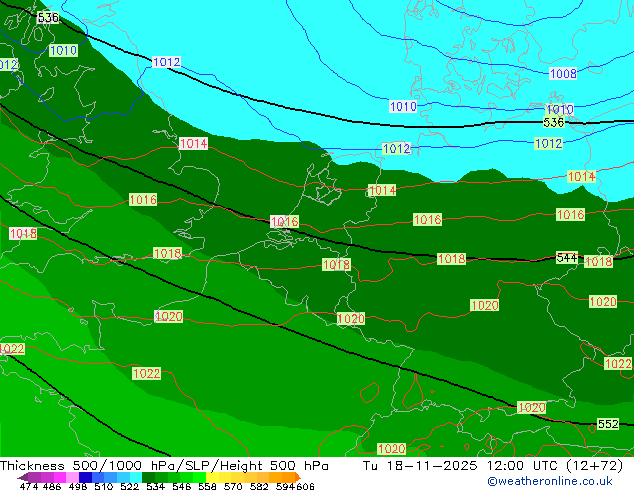The width and height of the screenshot is (634, 490).
Task: Open the weatheronline.co.uk copyright link
Action: pyautogui.click(x=550, y=481)
